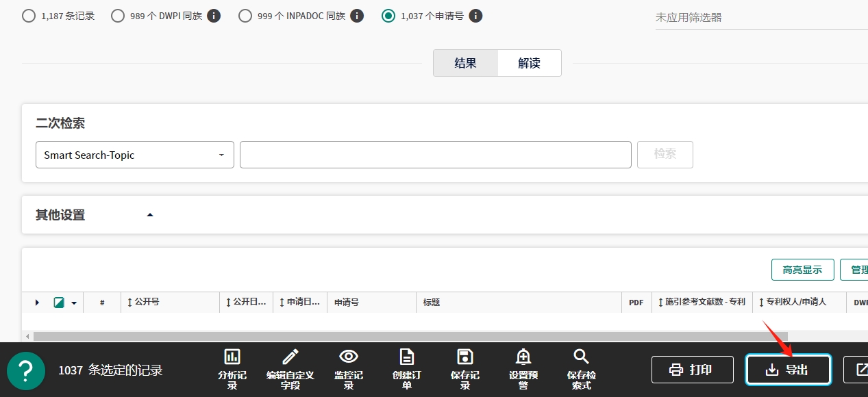Collapse the 其他设置 section arrow
Image resolution: width=868 pixels, height=397 pixels.
(150, 215)
